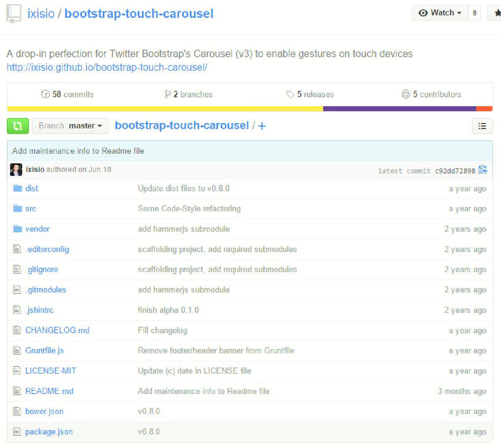Open the Gruntfile.js file
This screenshot has height=448, width=501.
(x=44, y=350)
